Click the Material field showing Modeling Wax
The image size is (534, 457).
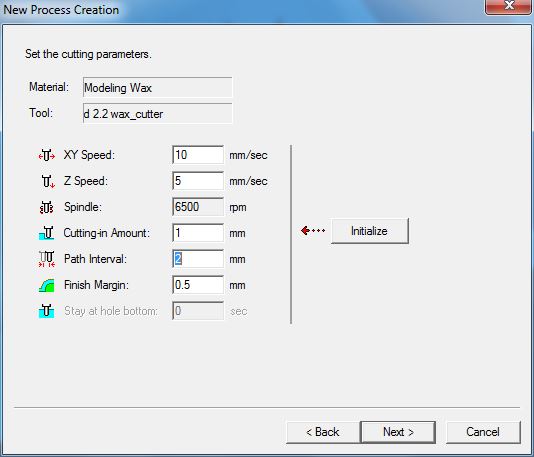point(157,88)
